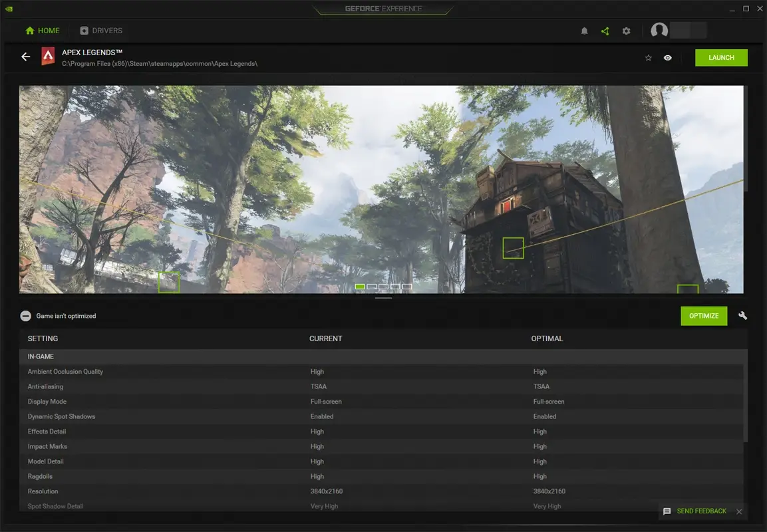Dismiss the feedback popup with the X

pyautogui.click(x=738, y=512)
